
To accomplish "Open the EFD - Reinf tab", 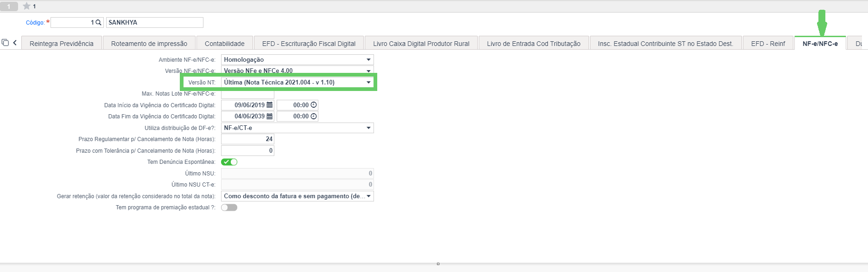I will [768, 43].
